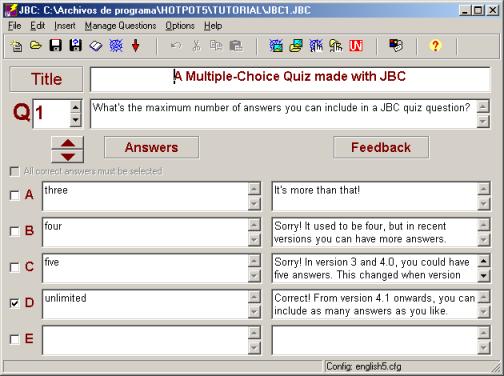The height and width of the screenshot is (376, 504).
Task: Click the question number field
Action: [52, 113]
